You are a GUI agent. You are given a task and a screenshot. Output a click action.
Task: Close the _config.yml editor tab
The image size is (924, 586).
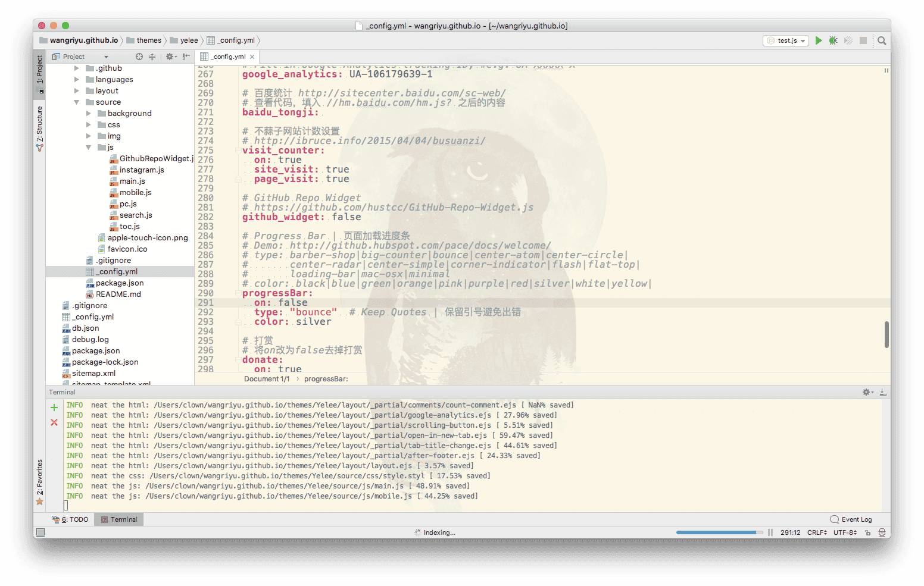click(x=252, y=57)
